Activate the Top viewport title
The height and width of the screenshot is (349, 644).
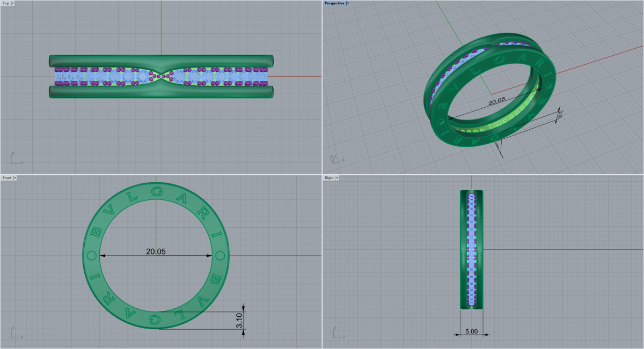click(x=5, y=3)
